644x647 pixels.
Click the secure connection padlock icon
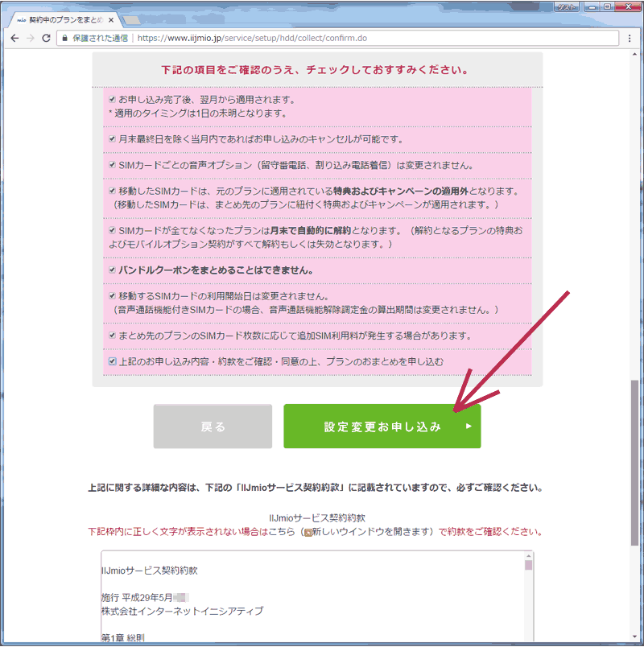click(65, 37)
